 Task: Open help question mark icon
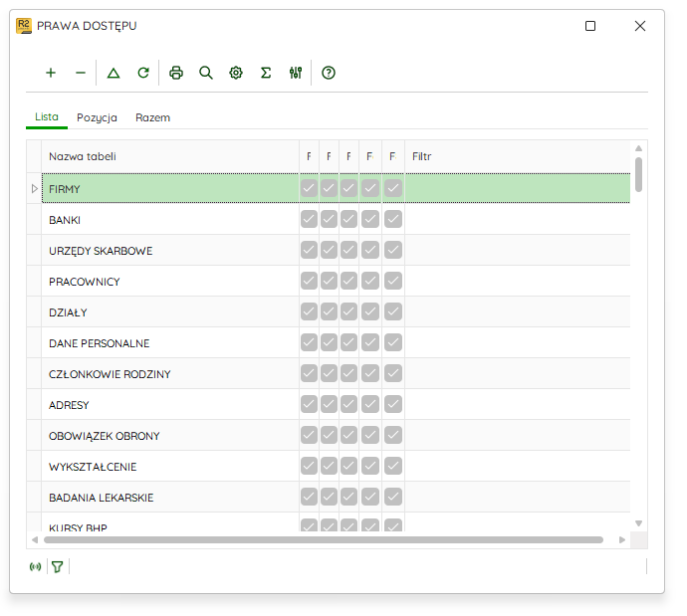coord(329,73)
